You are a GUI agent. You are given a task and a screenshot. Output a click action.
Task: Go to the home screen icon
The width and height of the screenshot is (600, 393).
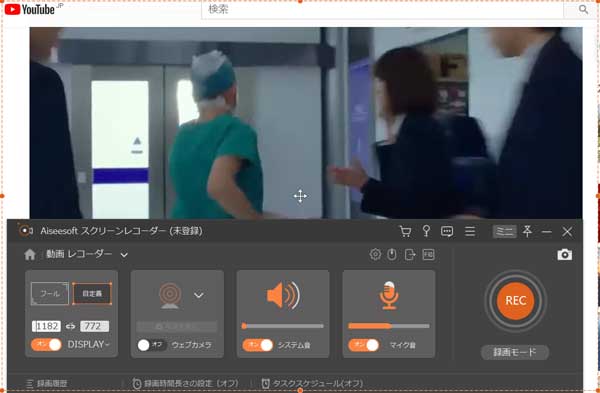click(x=29, y=254)
